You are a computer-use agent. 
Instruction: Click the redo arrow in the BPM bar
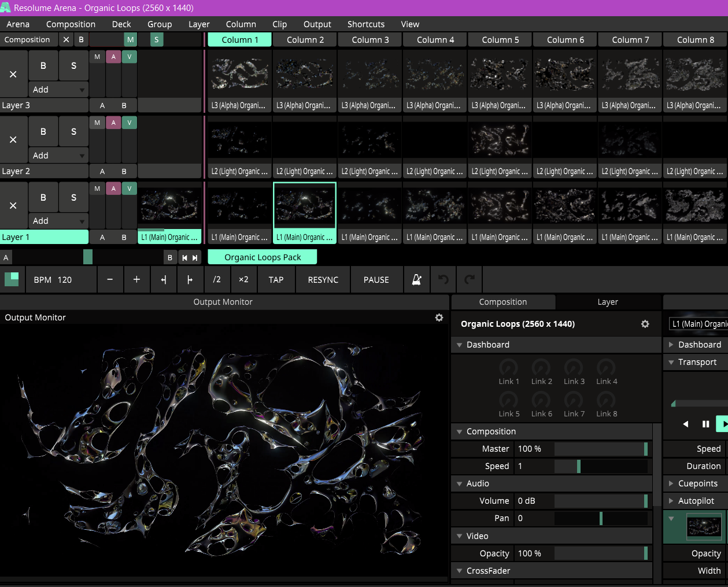pos(470,280)
